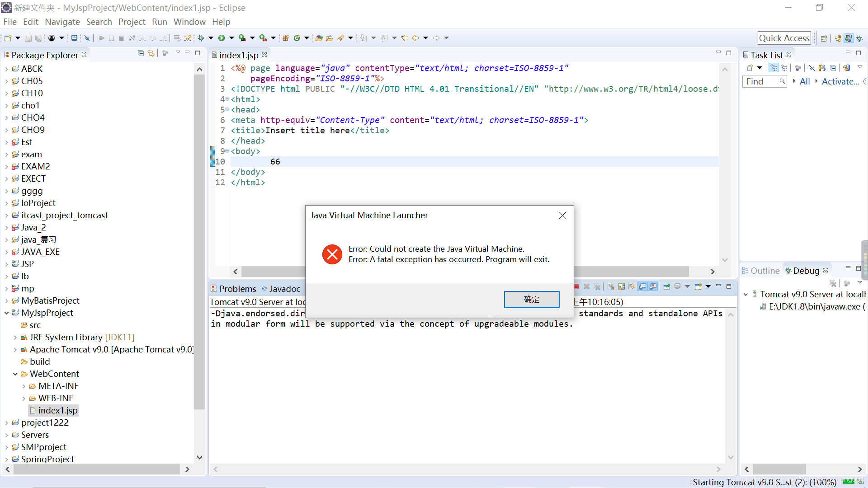Toggle Scroll Lock in console view
Viewport: 868px width, 488px height.
click(621, 286)
